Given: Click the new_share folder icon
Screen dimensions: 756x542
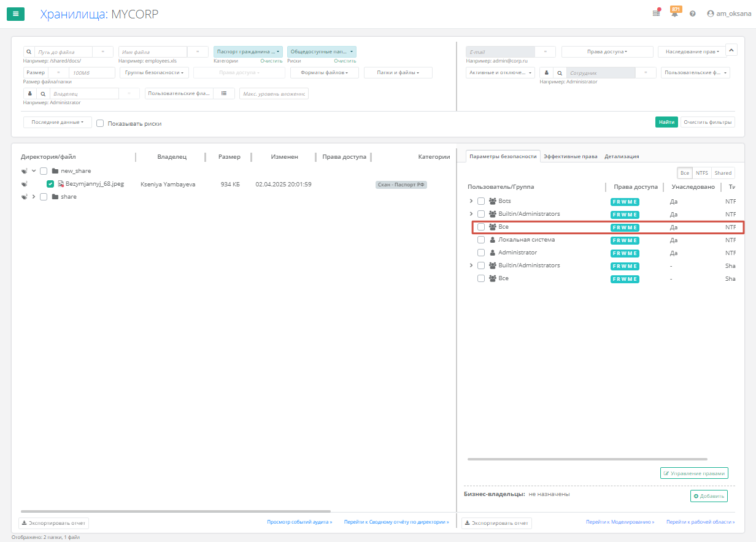Looking at the screenshot, I should pyautogui.click(x=55, y=171).
